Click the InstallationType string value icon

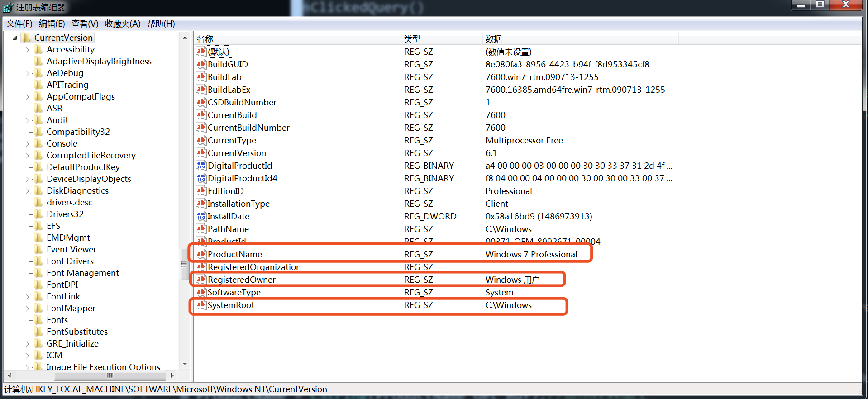tap(201, 204)
